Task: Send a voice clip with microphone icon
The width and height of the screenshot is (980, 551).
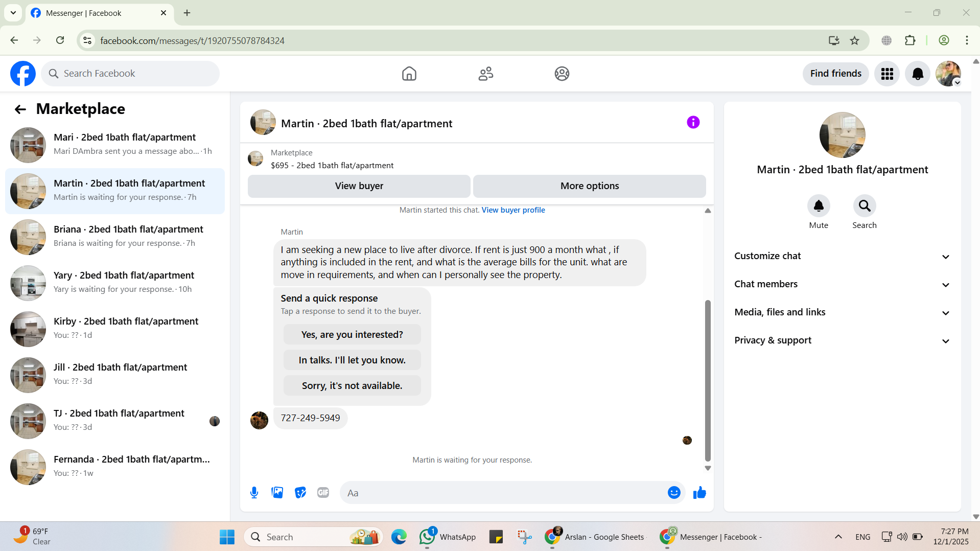Action: [x=254, y=493]
